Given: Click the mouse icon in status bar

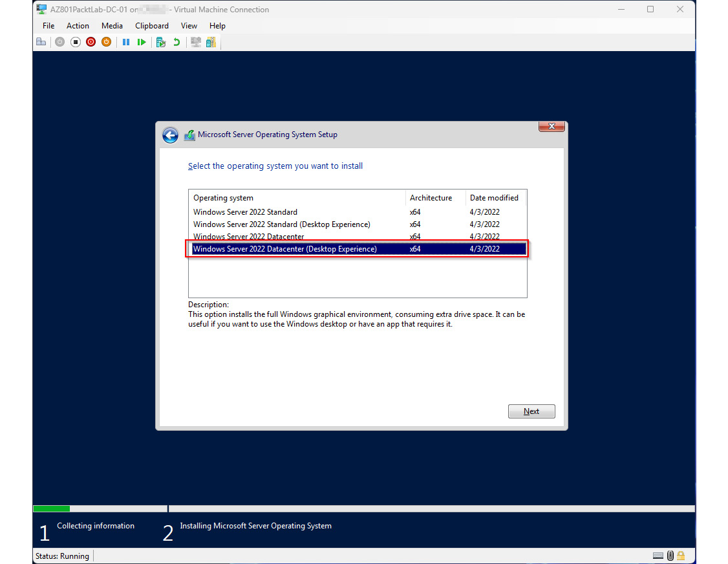Looking at the screenshot, I should [x=670, y=556].
